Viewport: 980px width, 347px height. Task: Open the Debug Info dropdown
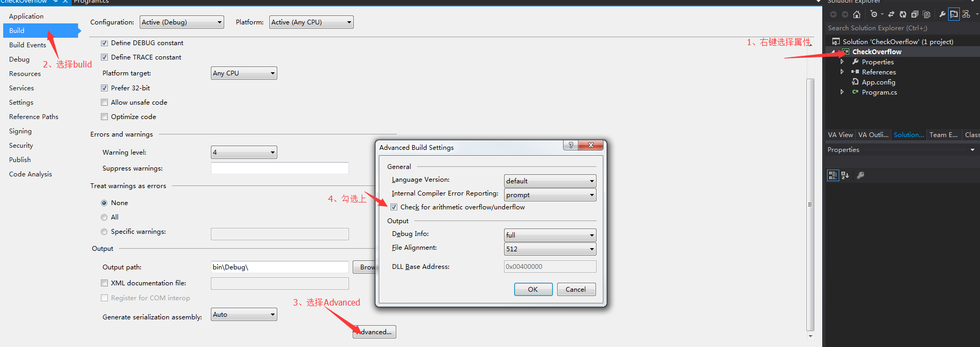tap(550, 235)
